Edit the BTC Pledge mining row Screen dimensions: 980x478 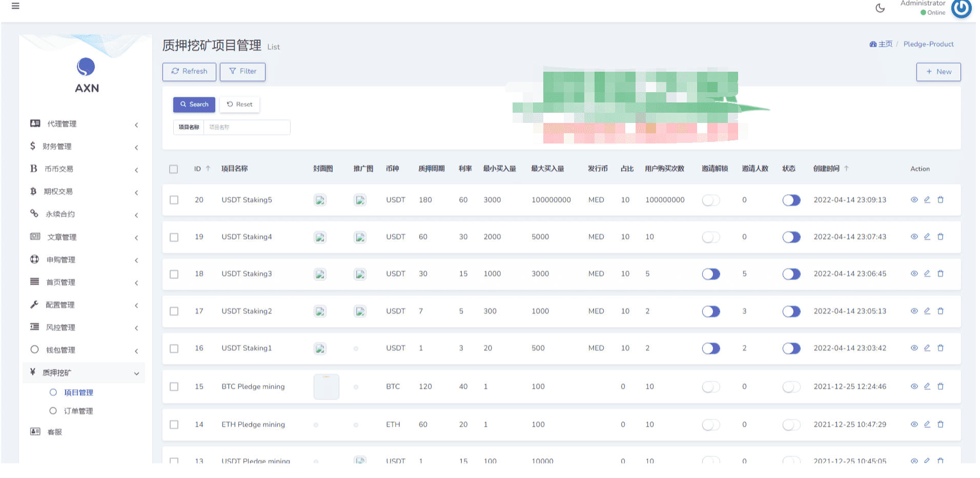click(927, 386)
